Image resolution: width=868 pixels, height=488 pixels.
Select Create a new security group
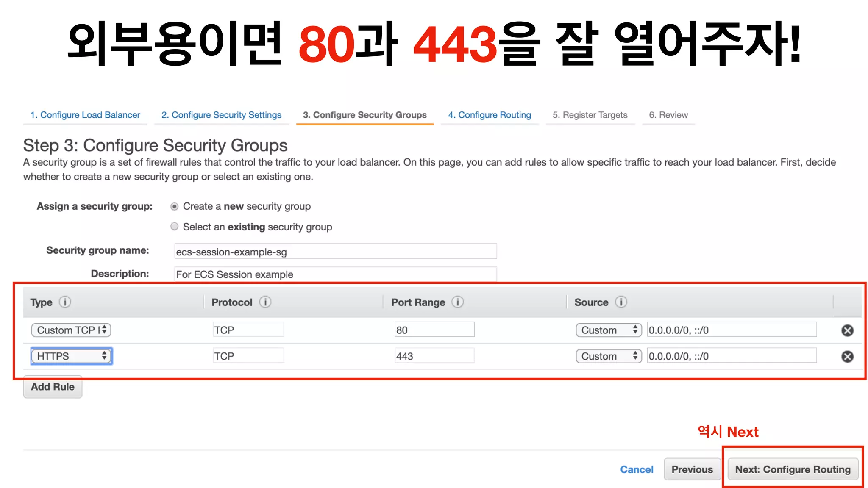(174, 206)
